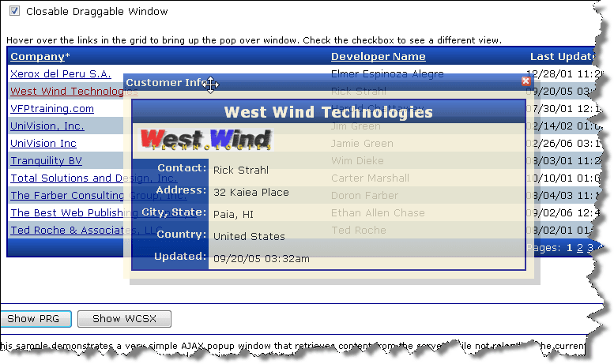Close the Customer Info popup window
614x364 pixels.
[526, 81]
